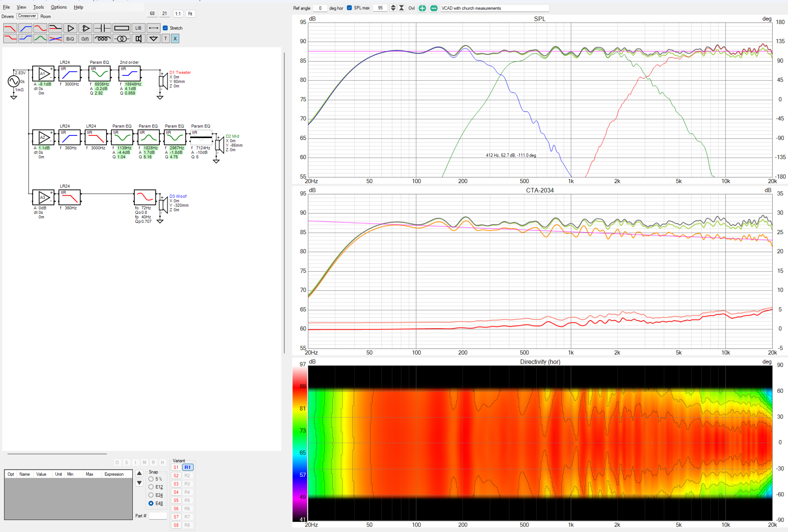Click the schematic vertical scrollbar

[284, 203]
